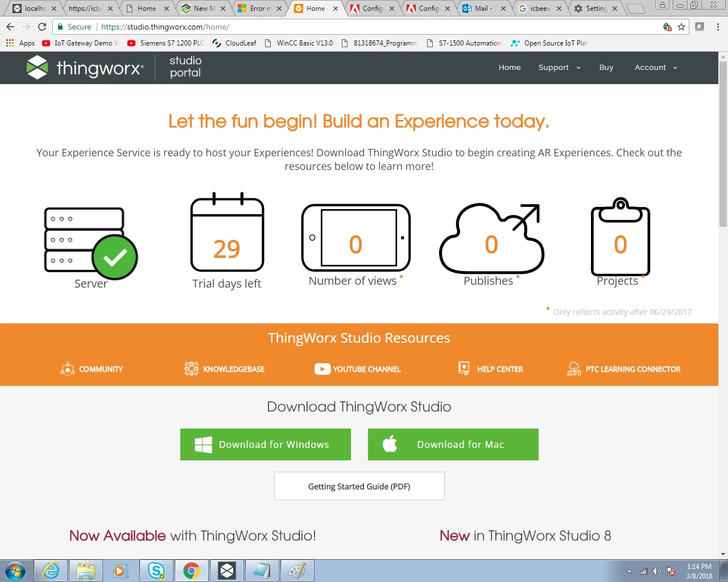This screenshot has width=728, height=582.
Task: Open the Getting Started Guide PDF
Action: 359,486
